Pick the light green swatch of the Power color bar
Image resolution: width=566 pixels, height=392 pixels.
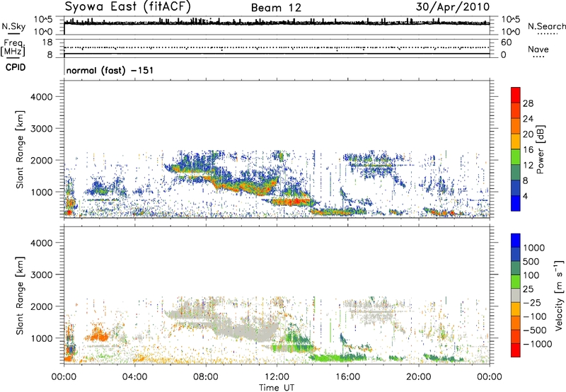pos(516,156)
